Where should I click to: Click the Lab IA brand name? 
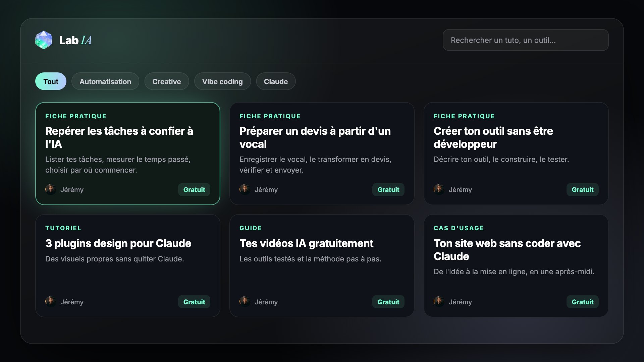pyautogui.click(x=75, y=40)
